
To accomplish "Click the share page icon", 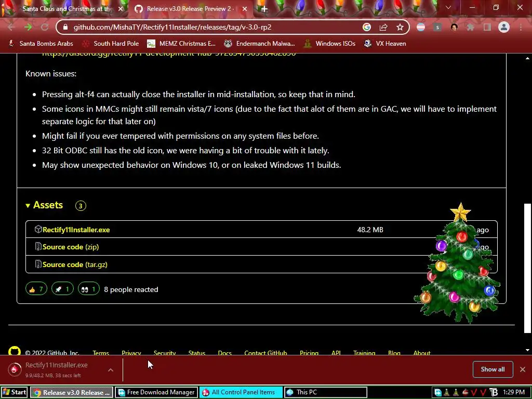I will [x=383, y=27].
